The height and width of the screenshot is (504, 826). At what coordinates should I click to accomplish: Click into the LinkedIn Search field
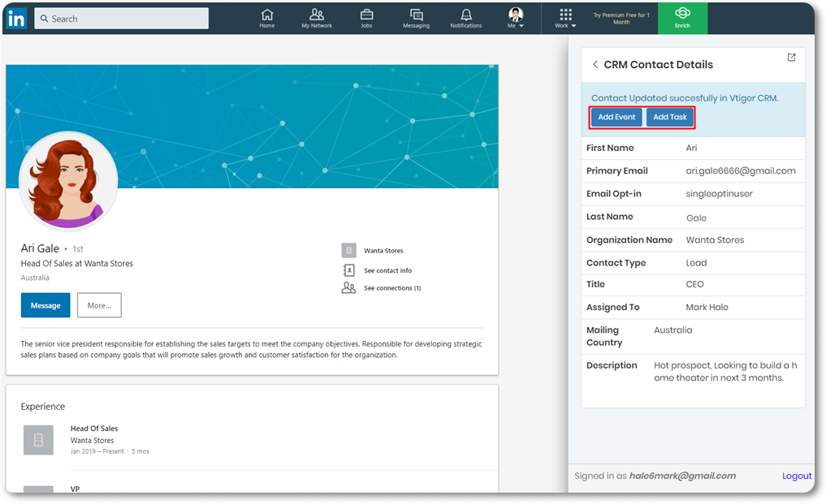(122, 19)
